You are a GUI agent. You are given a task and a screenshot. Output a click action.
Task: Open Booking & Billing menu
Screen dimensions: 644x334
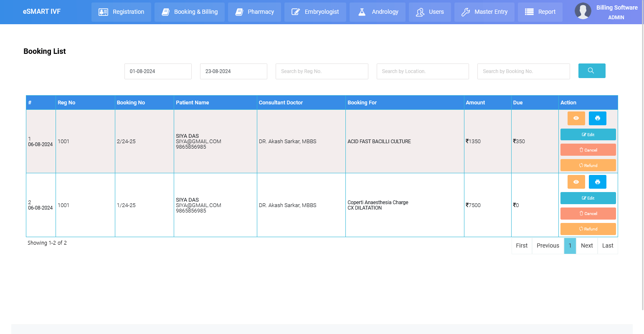click(190, 12)
